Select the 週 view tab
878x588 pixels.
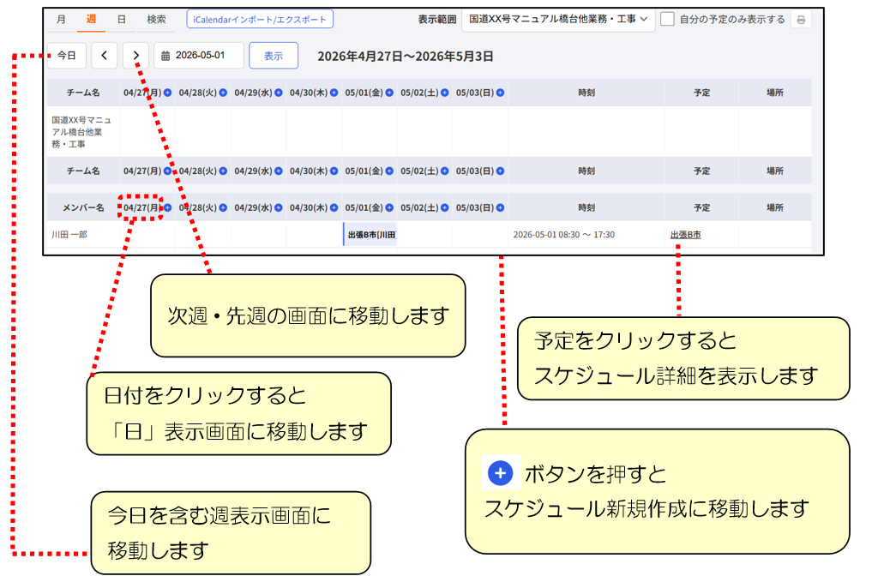91,20
